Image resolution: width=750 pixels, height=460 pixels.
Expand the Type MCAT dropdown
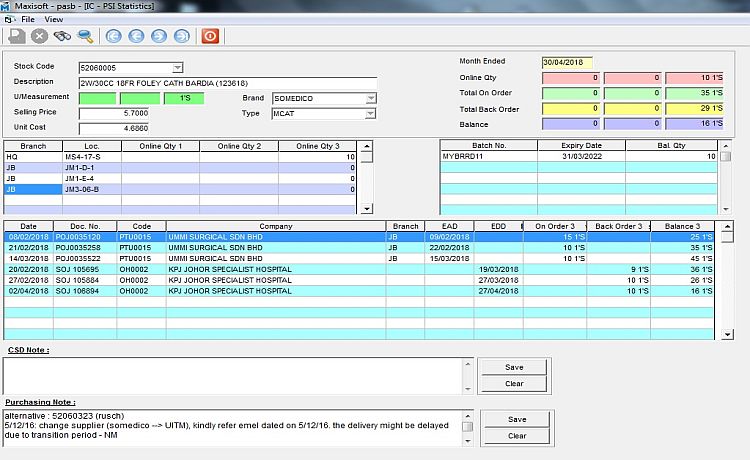click(x=370, y=114)
